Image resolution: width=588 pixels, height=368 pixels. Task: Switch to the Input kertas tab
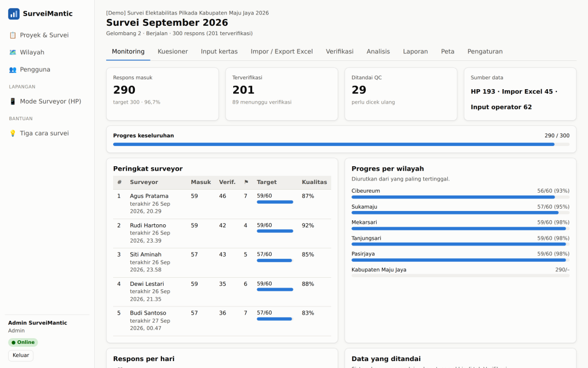coord(219,51)
